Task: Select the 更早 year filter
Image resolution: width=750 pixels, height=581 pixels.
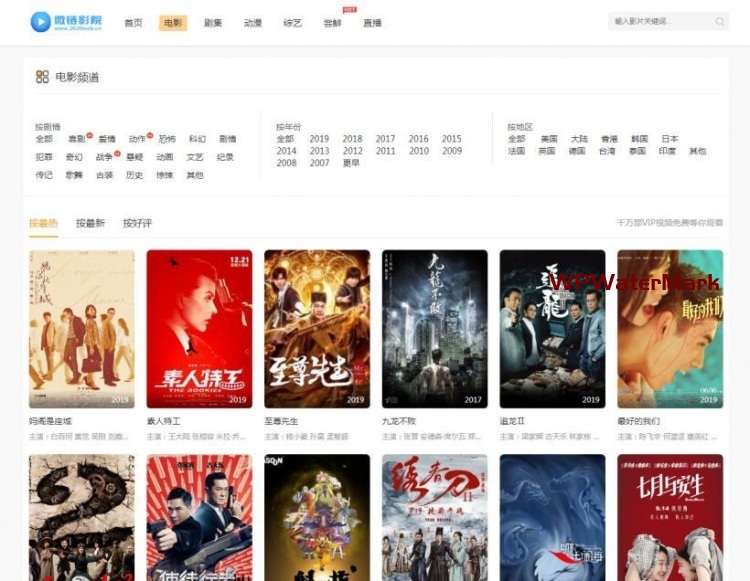Action: (x=351, y=163)
